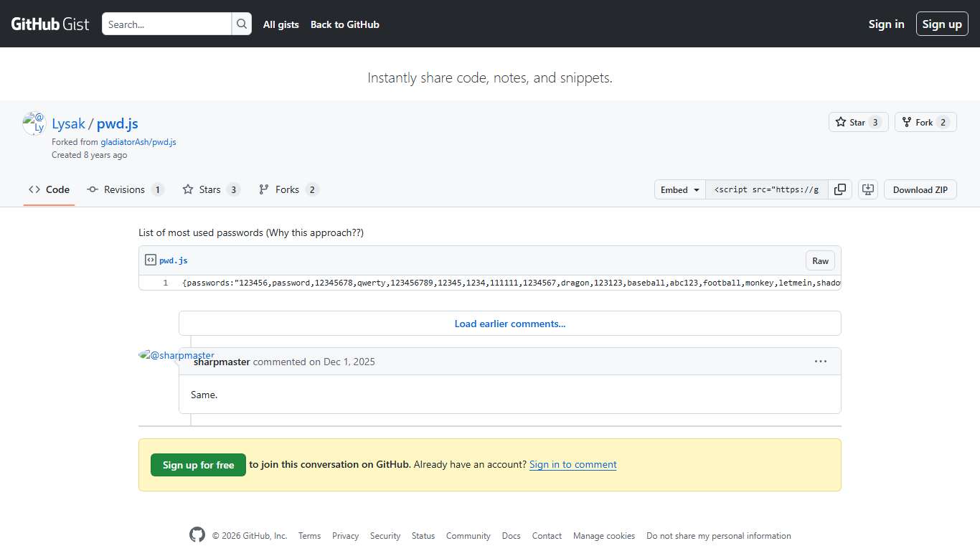Select Back to GitHub
Image resolution: width=980 pixels, height=551 pixels.
tap(344, 24)
